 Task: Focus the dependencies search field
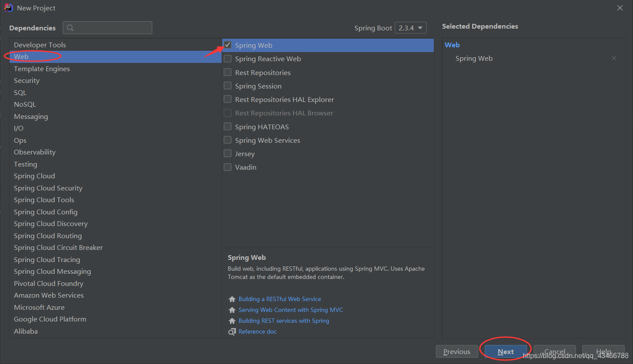tap(108, 28)
